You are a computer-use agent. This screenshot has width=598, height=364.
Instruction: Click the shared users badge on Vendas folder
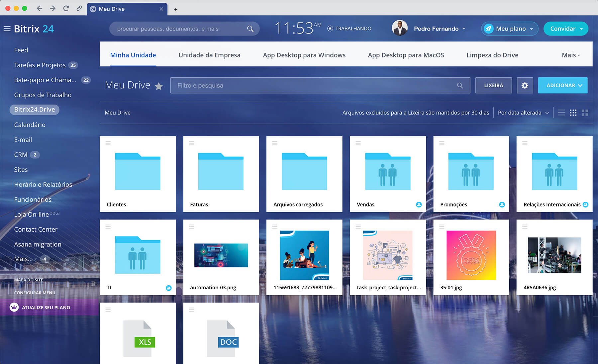tap(419, 205)
